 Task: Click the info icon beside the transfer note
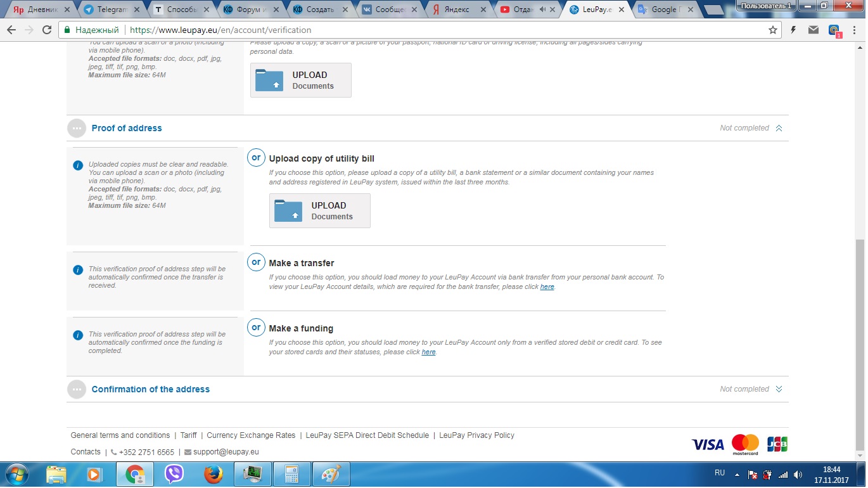(x=78, y=269)
